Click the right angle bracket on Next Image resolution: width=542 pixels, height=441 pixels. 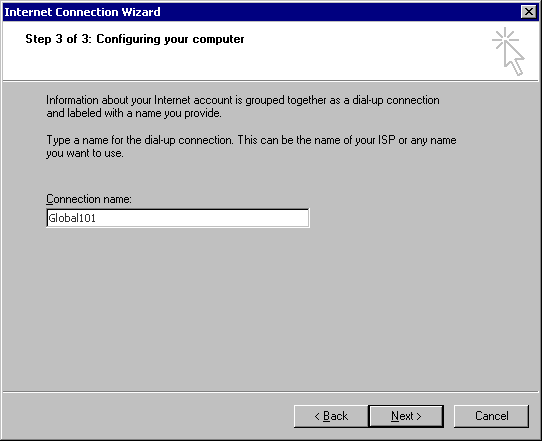pos(419,416)
